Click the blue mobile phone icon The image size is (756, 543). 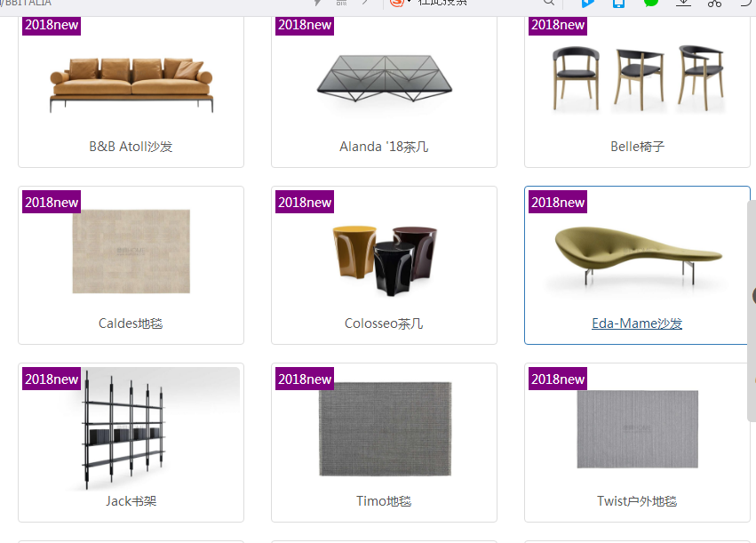618,4
